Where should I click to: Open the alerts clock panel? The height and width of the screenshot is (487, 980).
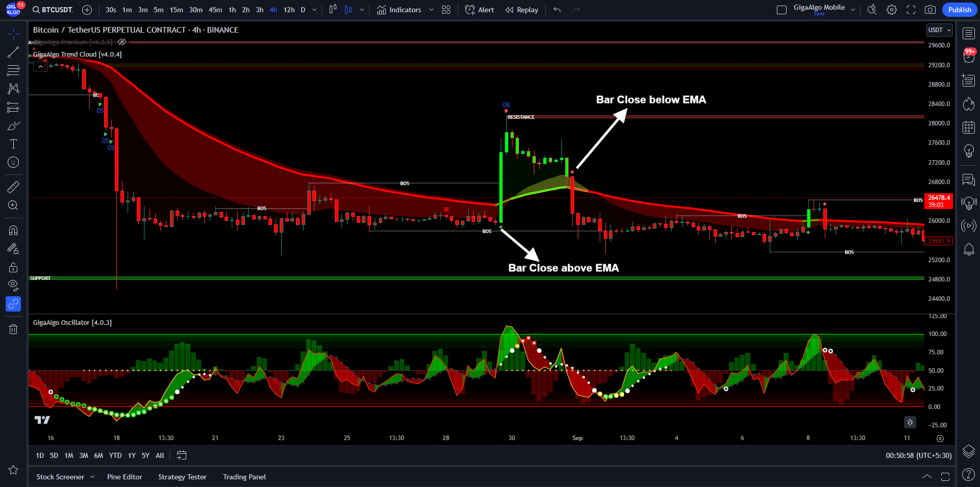point(969,57)
